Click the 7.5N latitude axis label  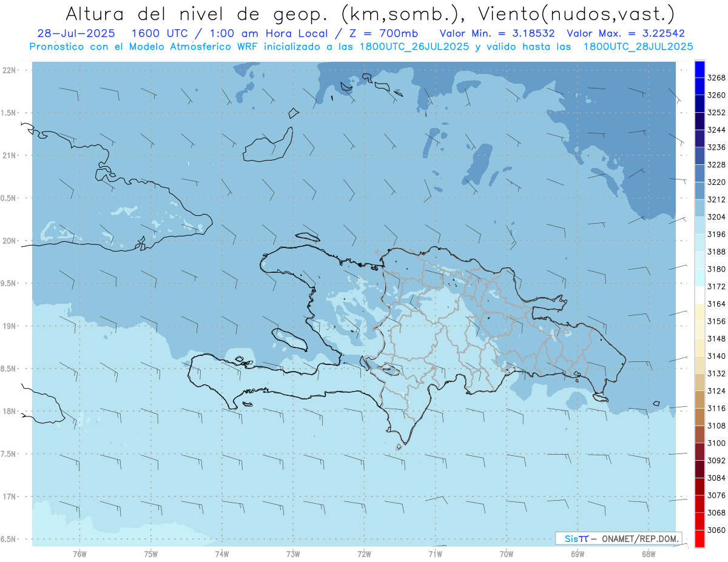click(8, 454)
